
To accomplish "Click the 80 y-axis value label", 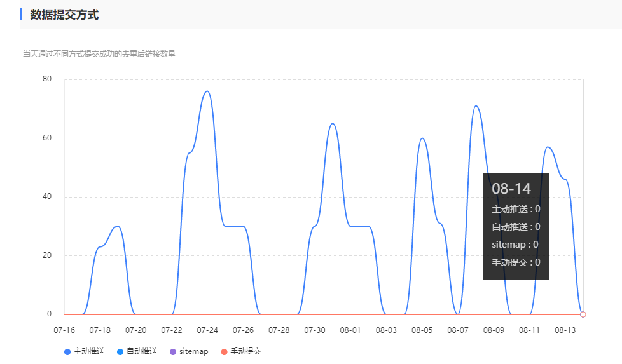I will pos(47,79).
